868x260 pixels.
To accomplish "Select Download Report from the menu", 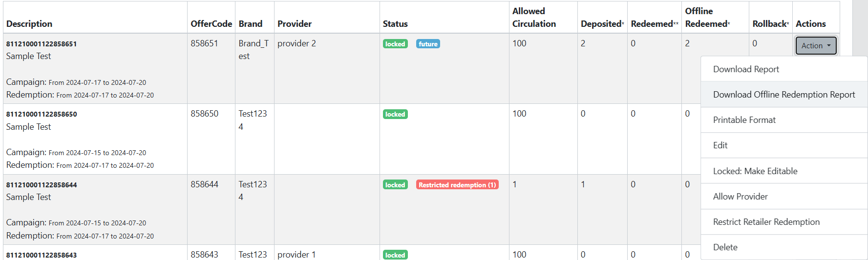I will [x=746, y=69].
